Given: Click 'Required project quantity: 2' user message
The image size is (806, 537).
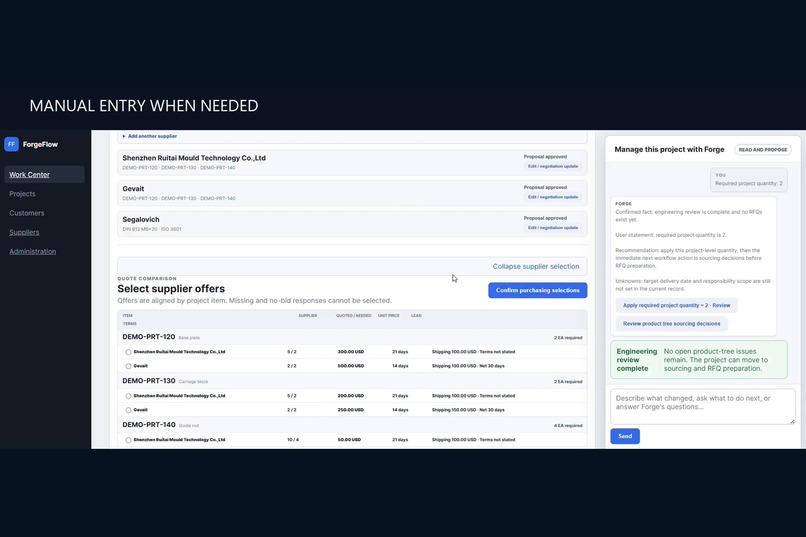Looking at the screenshot, I should click(748, 183).
